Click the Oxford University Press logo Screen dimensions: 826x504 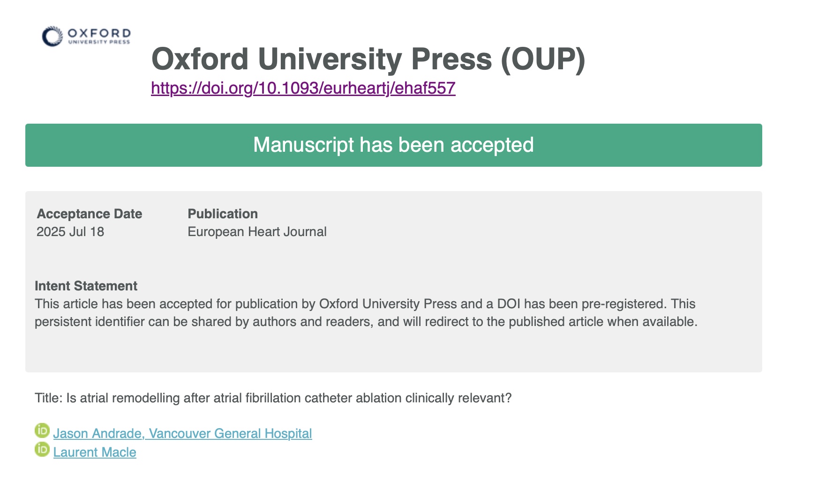coord(86,36)
